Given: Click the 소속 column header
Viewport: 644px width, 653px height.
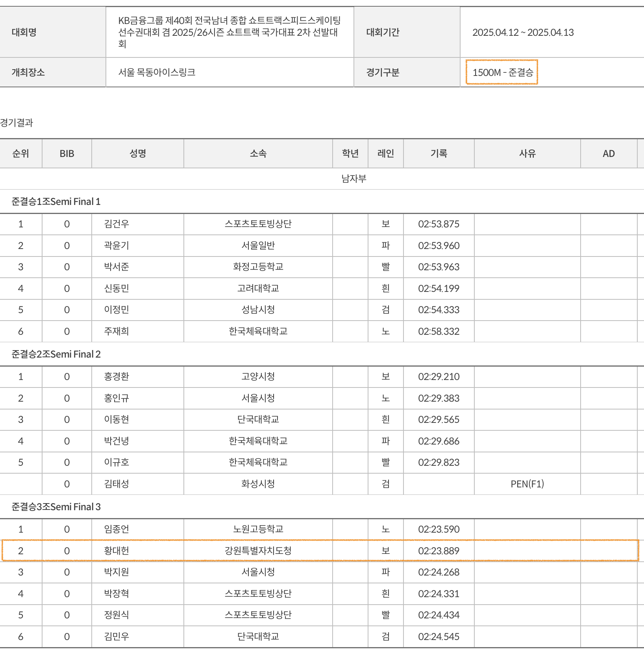Looking at the screenshot, I should click(x=258, y=153).
